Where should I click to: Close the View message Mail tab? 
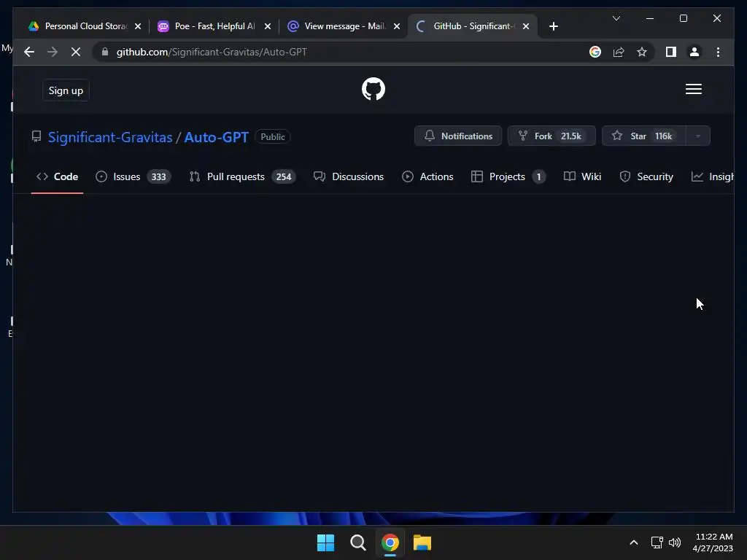click(x=397, y=26)
